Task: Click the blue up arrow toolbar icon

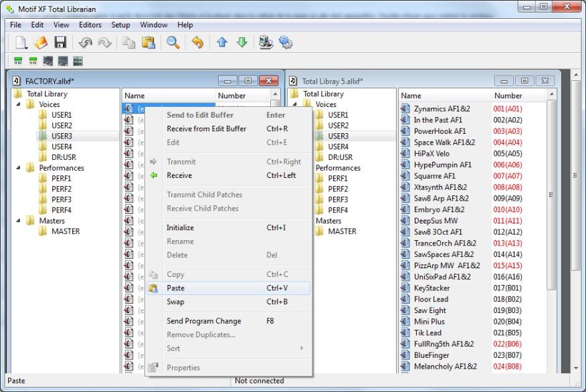Action: tap(222, 42)
